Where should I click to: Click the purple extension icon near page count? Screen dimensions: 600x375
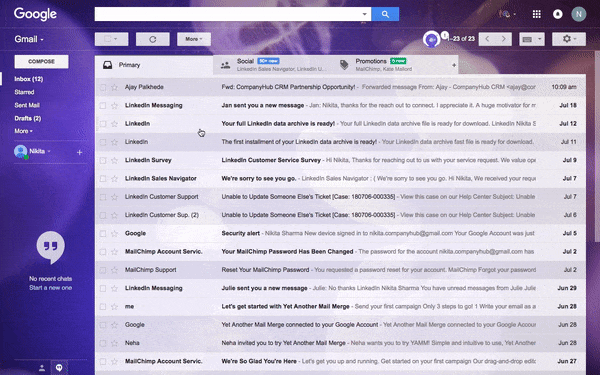tap(432, 39)
